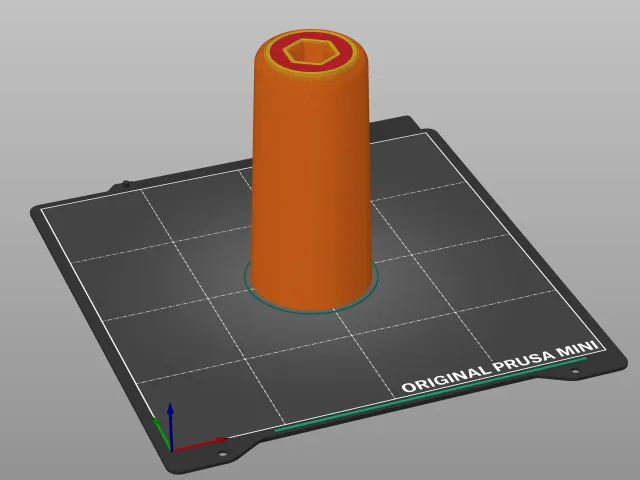The image size is (640, 480).
Task: Select the orange cylinder model body
Action: point(311,180)
